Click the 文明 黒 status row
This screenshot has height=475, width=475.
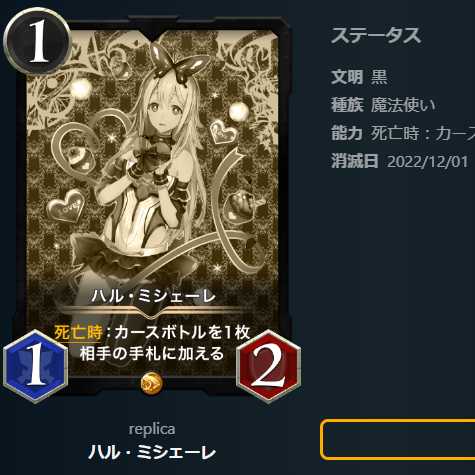point(359,77)
